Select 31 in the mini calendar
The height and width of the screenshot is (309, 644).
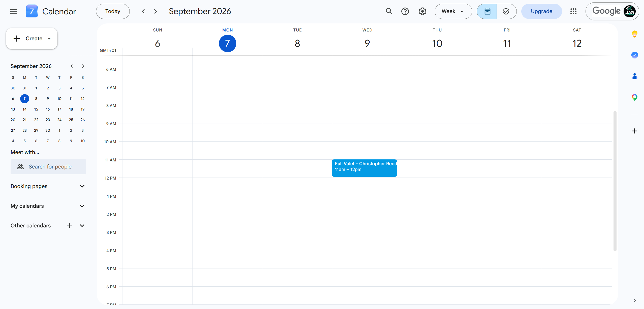(x=25, y=88)
